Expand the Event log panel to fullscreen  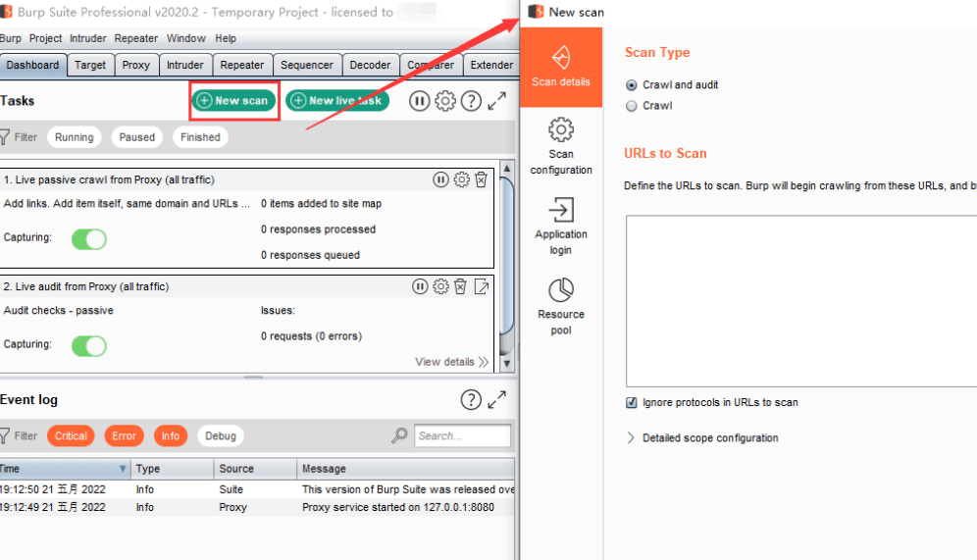point(496,400)
